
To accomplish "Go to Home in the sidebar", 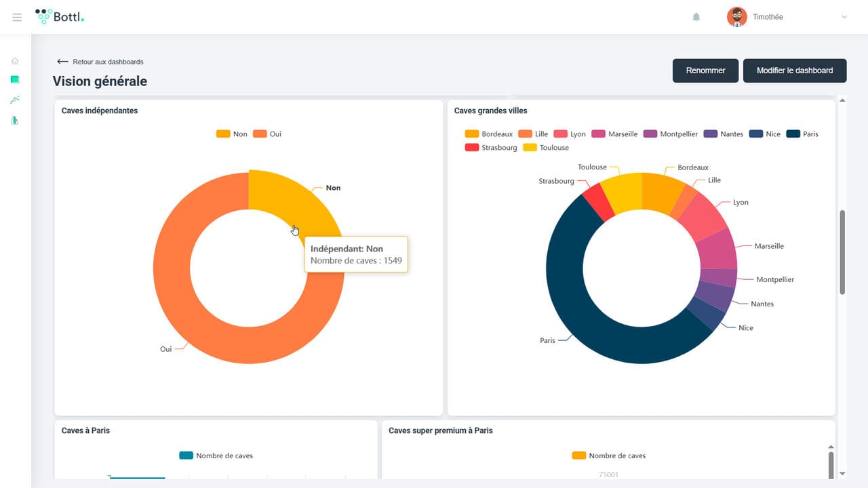I will click(15, 61).
